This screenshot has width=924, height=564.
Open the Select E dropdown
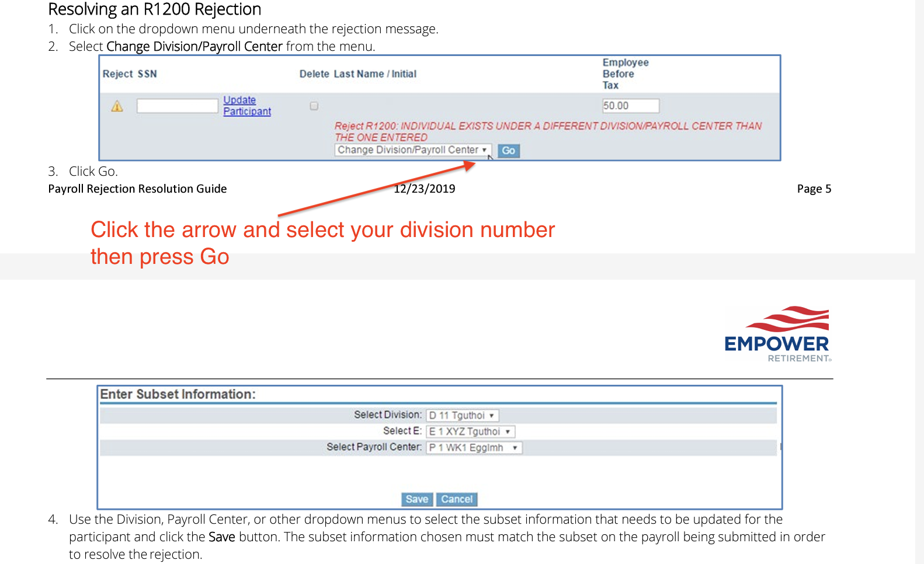470,432
